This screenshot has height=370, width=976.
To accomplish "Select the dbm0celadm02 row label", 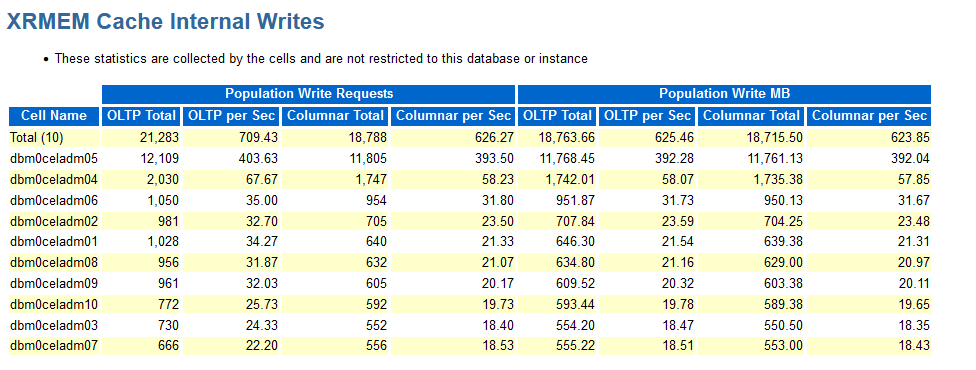I will coord(54,221).
